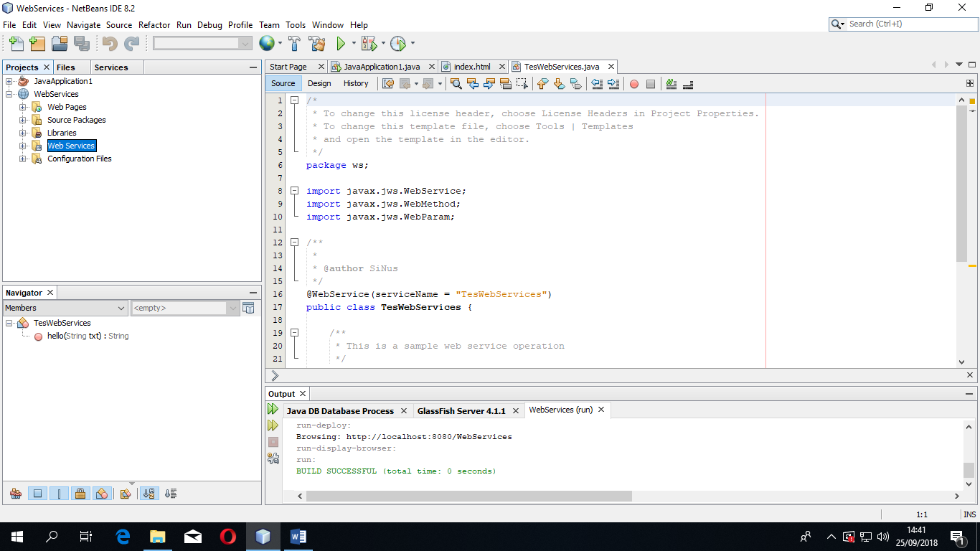Start macro recording with red circle icon

(x=634, y=84)
